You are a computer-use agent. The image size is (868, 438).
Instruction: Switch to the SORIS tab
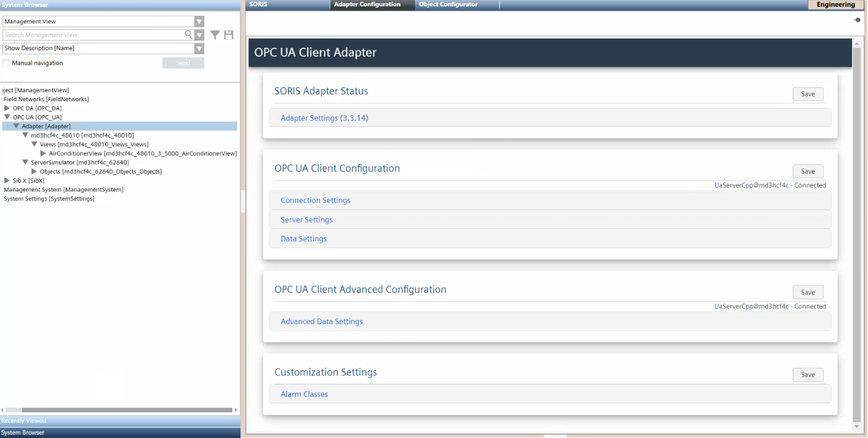[258, 4]
